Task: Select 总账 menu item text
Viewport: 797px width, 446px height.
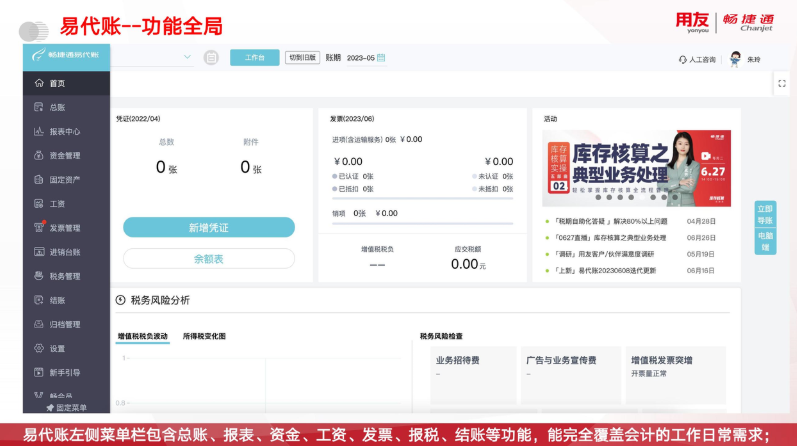Action: pyautogui.click(x=57, y=107)
